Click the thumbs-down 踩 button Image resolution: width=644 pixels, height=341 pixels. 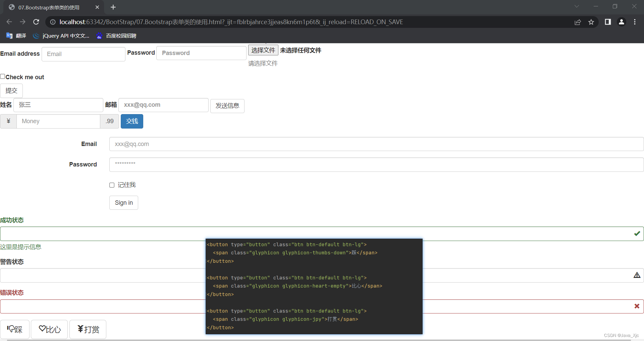(15, 329)
